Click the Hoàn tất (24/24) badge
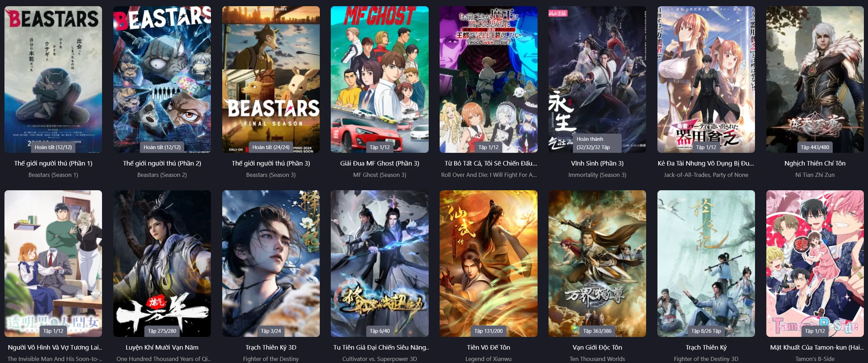868x363 pixels. click(x=271, y=147)
